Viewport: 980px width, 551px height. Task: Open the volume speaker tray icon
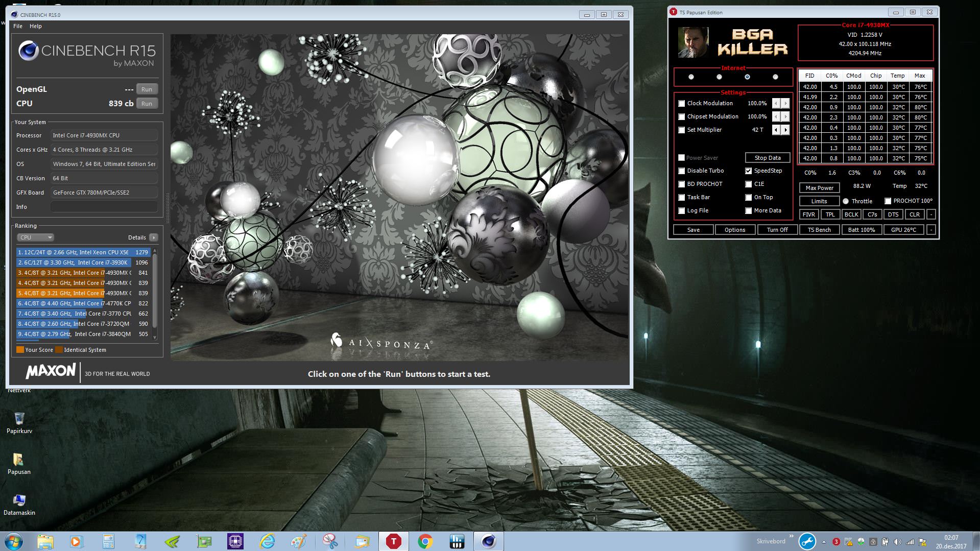[898, 542]
